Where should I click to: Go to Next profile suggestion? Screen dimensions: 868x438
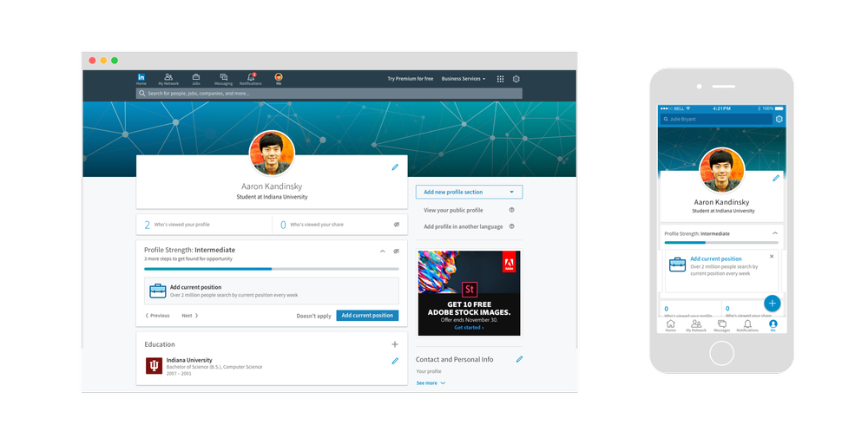pyautogui.click(x=190, y=316)
